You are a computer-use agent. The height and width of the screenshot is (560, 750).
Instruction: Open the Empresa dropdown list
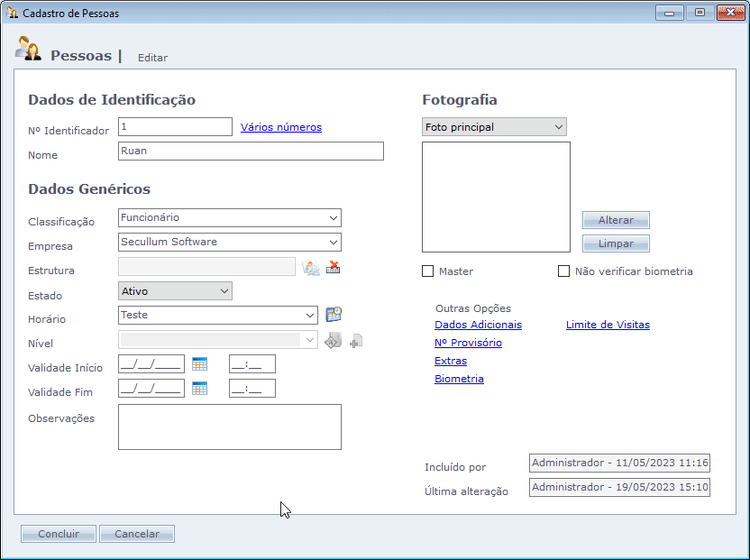[x=334, y=243]
